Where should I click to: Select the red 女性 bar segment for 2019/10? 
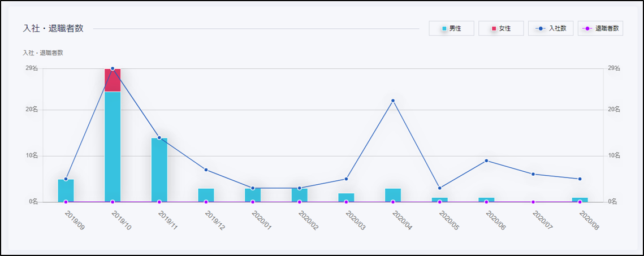(x=113, y=80)
